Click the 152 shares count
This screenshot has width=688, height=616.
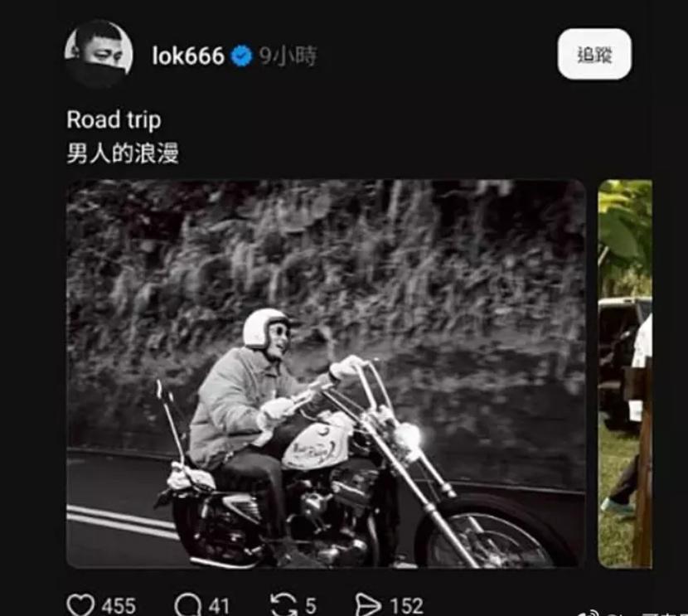406,606
